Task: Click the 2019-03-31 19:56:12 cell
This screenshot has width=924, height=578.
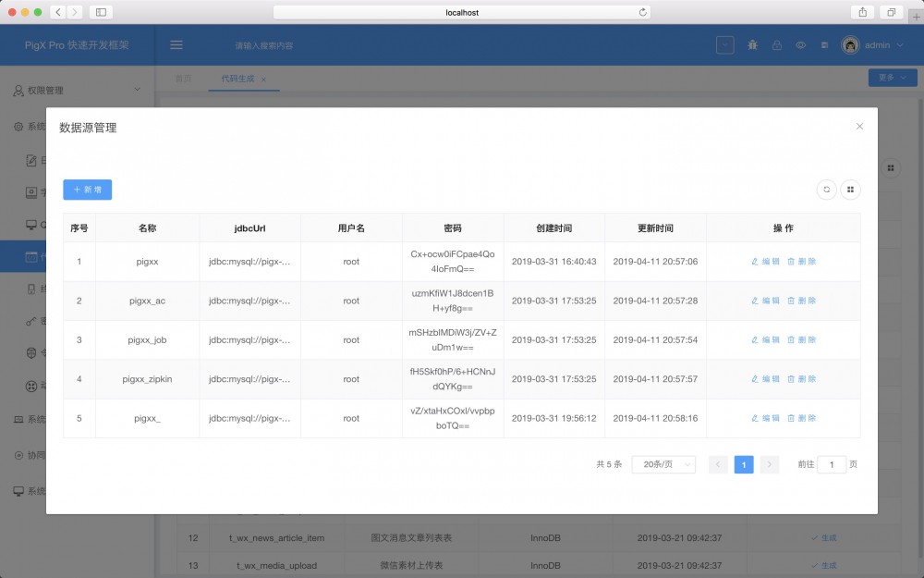Action: tap(553, 418)
